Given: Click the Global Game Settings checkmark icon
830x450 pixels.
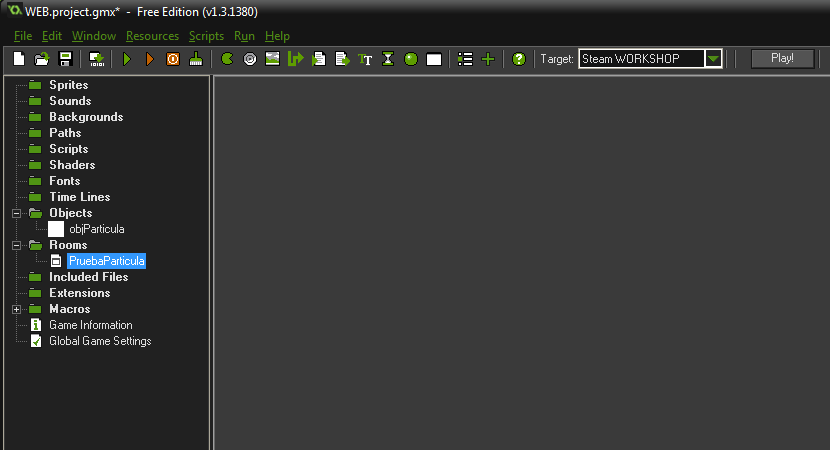Looking at the screenshot, I should (36, 341).
